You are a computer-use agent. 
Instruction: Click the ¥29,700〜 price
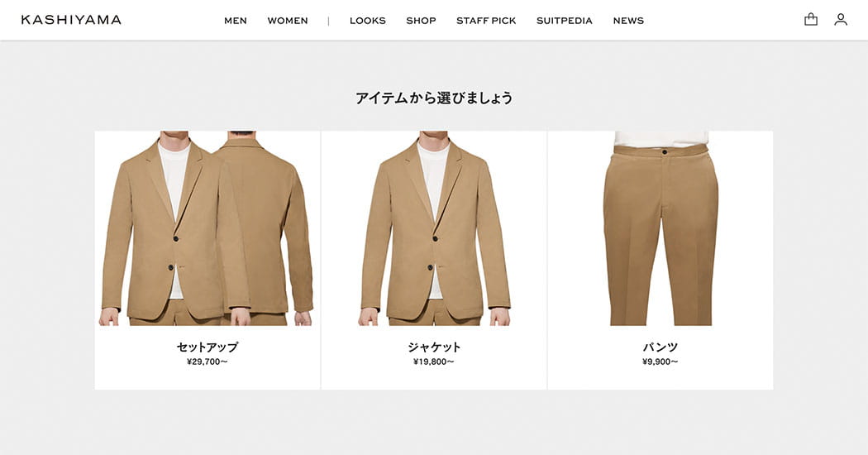click(x=207, y=362)
